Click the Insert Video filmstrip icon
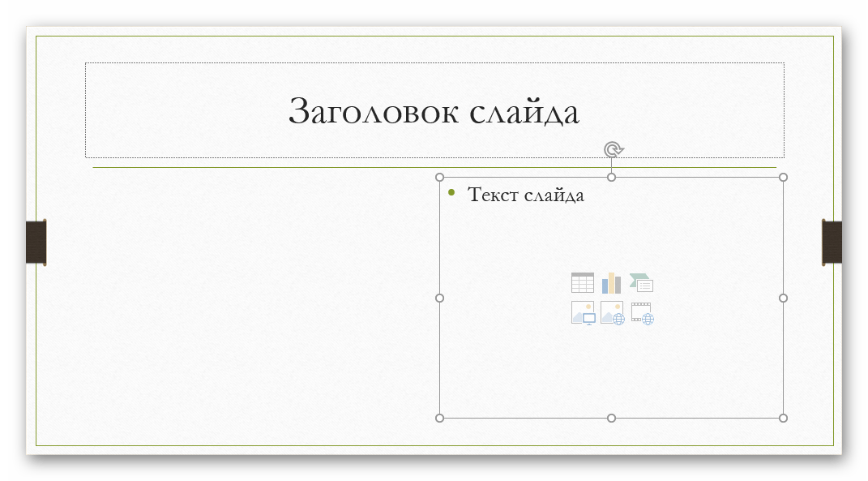This screenshot has height=481, width=868. [x=642, y=313]
